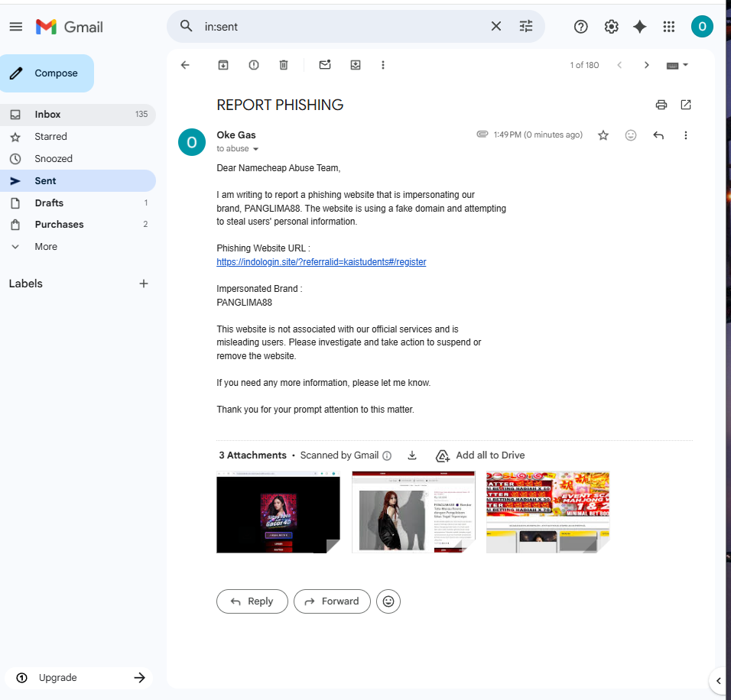Show the side panel arrow
This screenshot has width=731, height=700.
719,682
